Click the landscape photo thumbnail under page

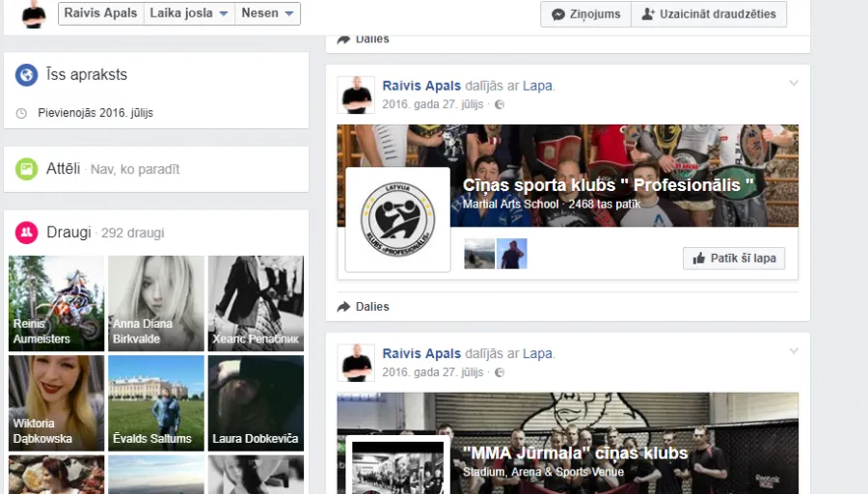(479, 254)
